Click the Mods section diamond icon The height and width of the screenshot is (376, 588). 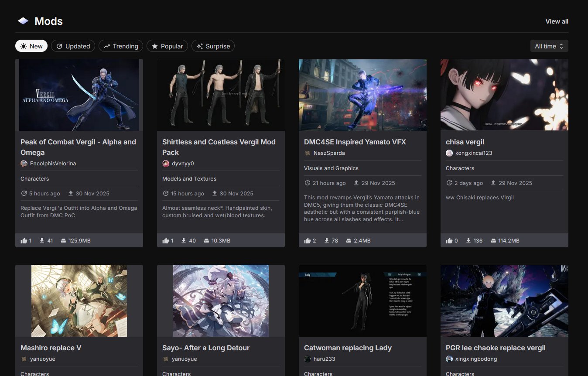(x=23, y=21)
